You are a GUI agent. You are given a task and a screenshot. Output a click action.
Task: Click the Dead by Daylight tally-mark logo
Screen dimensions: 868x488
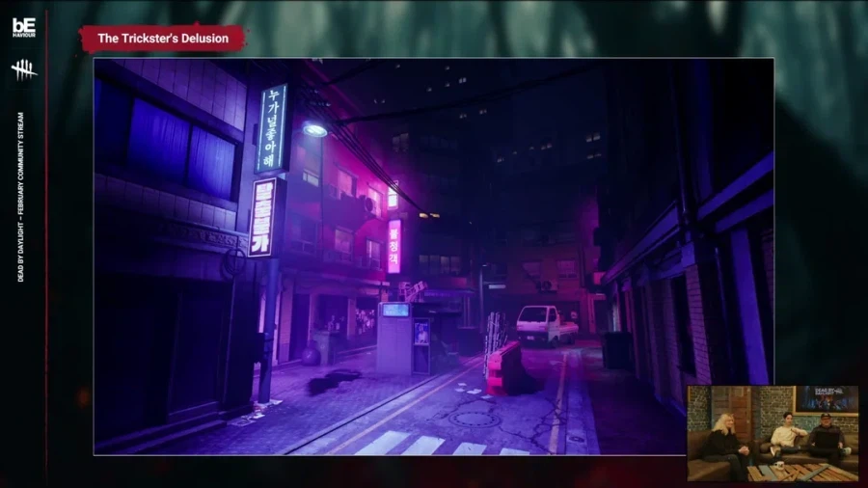pyautogui.click(x=24, y=69)
